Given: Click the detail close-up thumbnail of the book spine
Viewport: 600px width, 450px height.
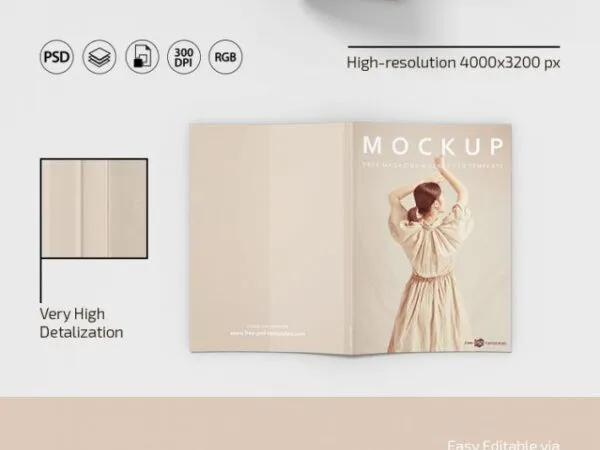Looking at the screenshot, I should click(x=94, y=209).
